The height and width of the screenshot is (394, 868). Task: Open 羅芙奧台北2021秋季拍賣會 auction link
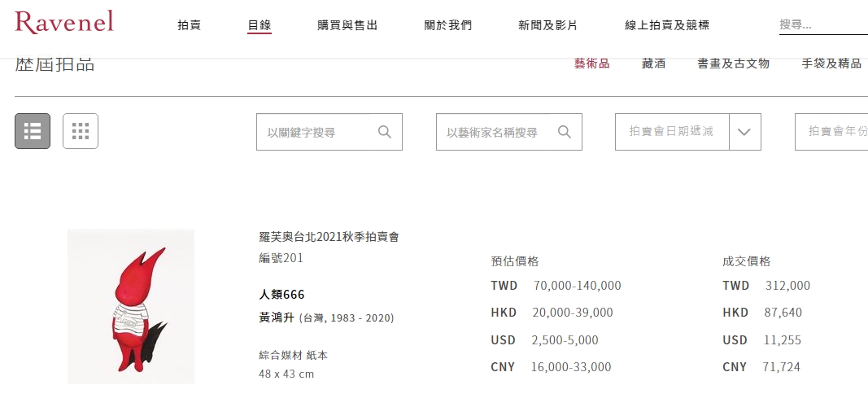[329, 237]
